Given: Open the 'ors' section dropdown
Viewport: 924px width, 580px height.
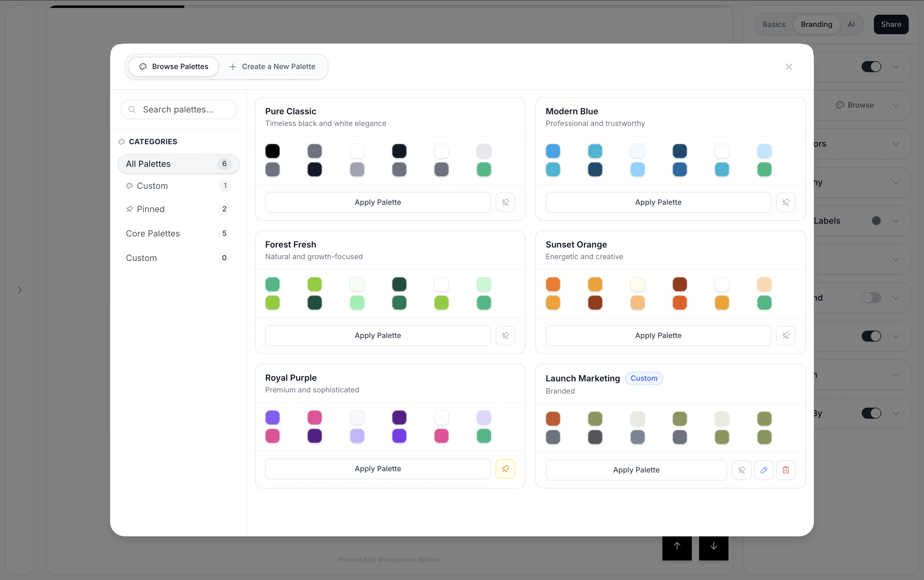Looking at the screenshot, I should coord(896,144).
